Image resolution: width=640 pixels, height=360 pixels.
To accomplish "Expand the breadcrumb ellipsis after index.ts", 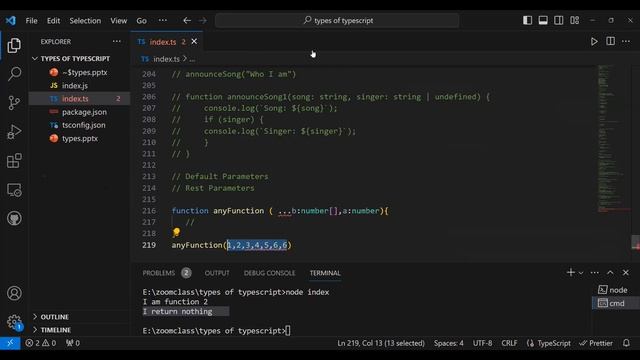I will [192, 59].
